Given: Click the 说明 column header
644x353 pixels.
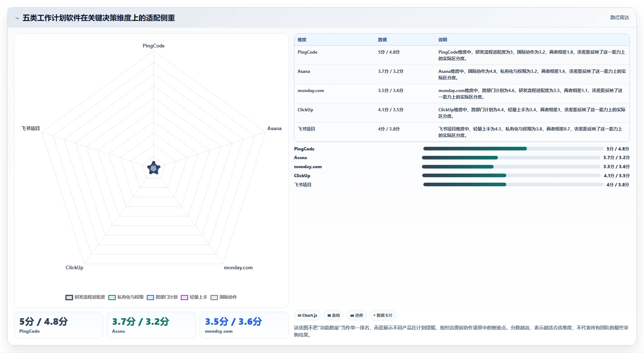Looking at the screenshot, I should point(443,40).
